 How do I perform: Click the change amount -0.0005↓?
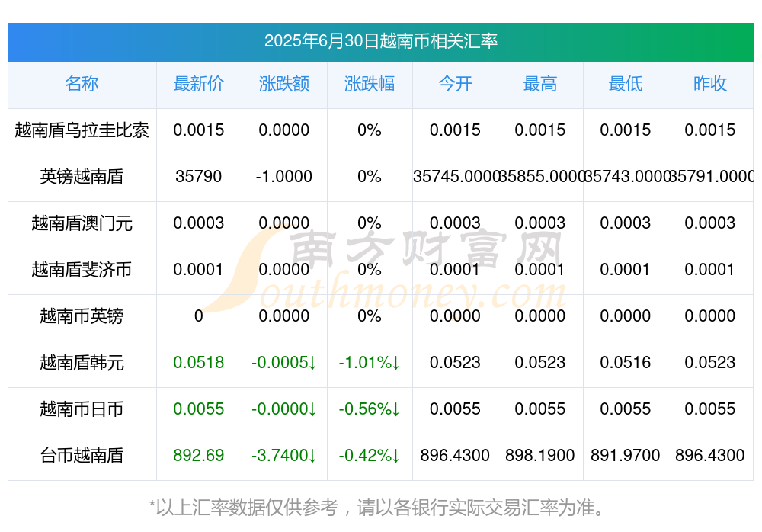(283, 363)
